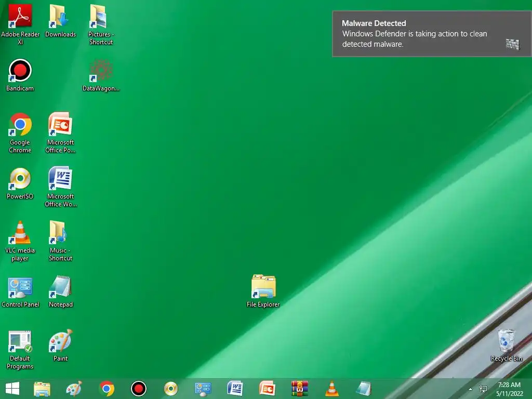Image resolution: width=532 pixels, height=399 pixels.
Task: Launch Bandicam from the desktop
Action: pos(20,75)
